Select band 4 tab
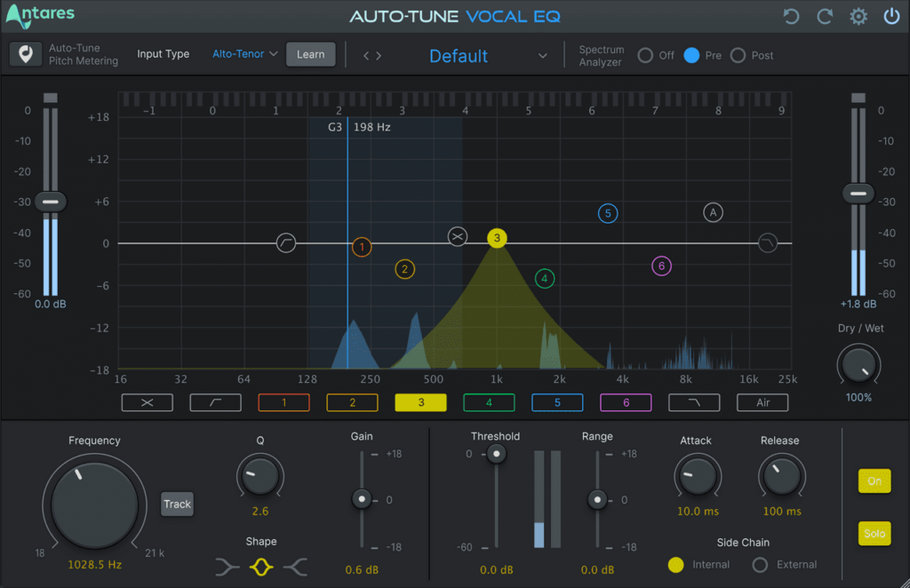This screenshot has height=588, width=910. click(x=489, y=402)
